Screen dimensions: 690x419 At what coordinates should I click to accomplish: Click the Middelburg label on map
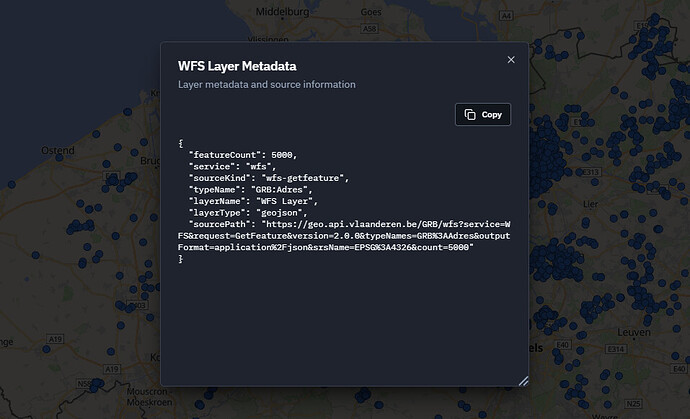(x=283, y=12)
